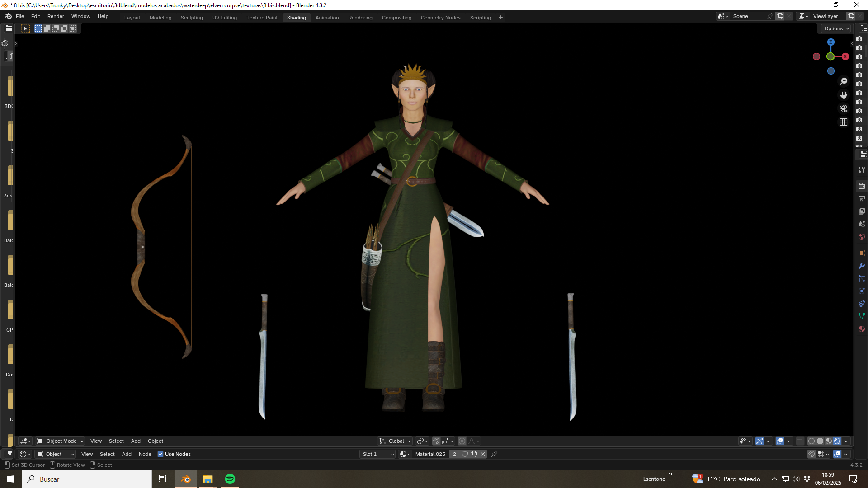Click the pan view hand icon
Screen dimensions: 868x488
(x=844, y=95)
